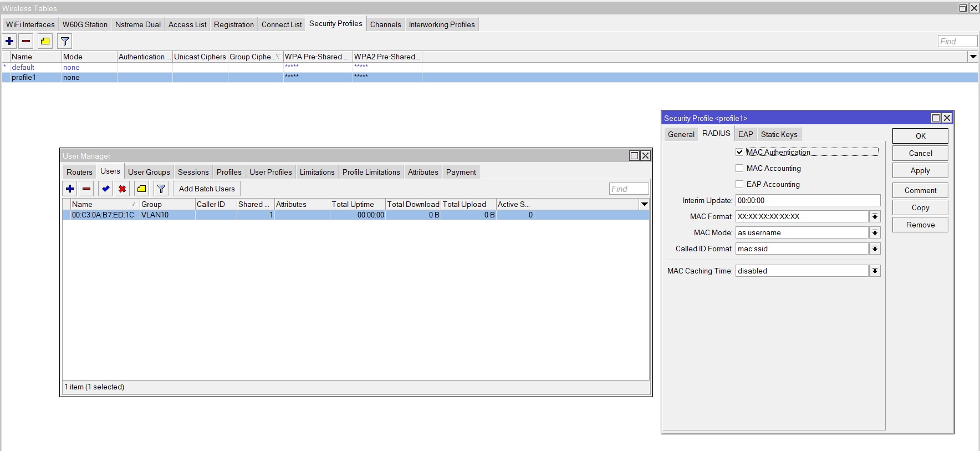The width and height of the screenshot is (980, 451).
Task: Switch to WiFi Interfaces tab
Action: click(x=30, y=24)
